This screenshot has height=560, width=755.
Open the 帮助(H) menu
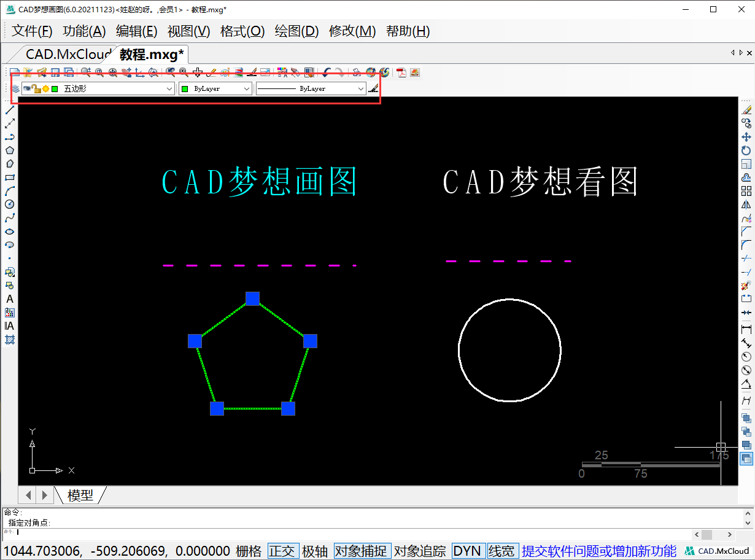click(408, 31)
